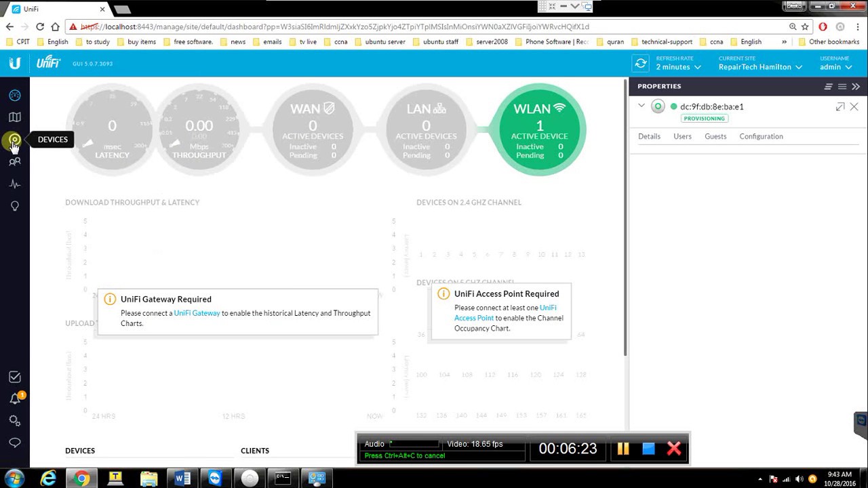Switch Properties panel to stacked view icon

[828, 87]
